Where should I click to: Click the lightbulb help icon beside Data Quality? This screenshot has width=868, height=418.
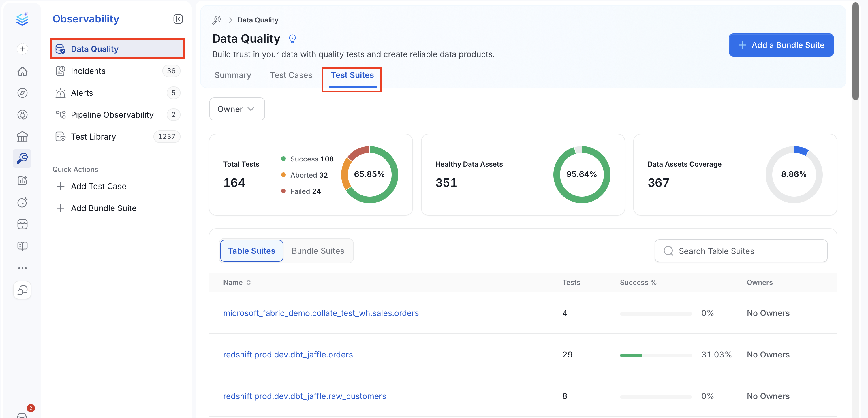click(x=292, y=39)
